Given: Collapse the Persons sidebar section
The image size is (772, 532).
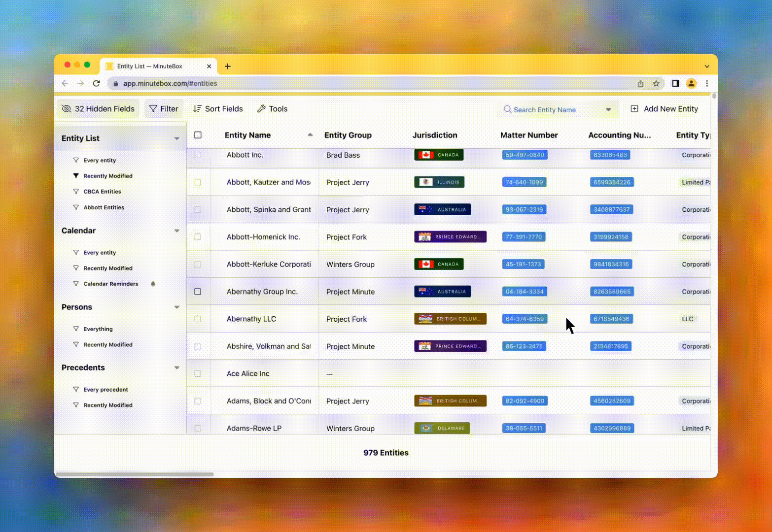Looking at the screenshot, I should click(x=176, y=307).
